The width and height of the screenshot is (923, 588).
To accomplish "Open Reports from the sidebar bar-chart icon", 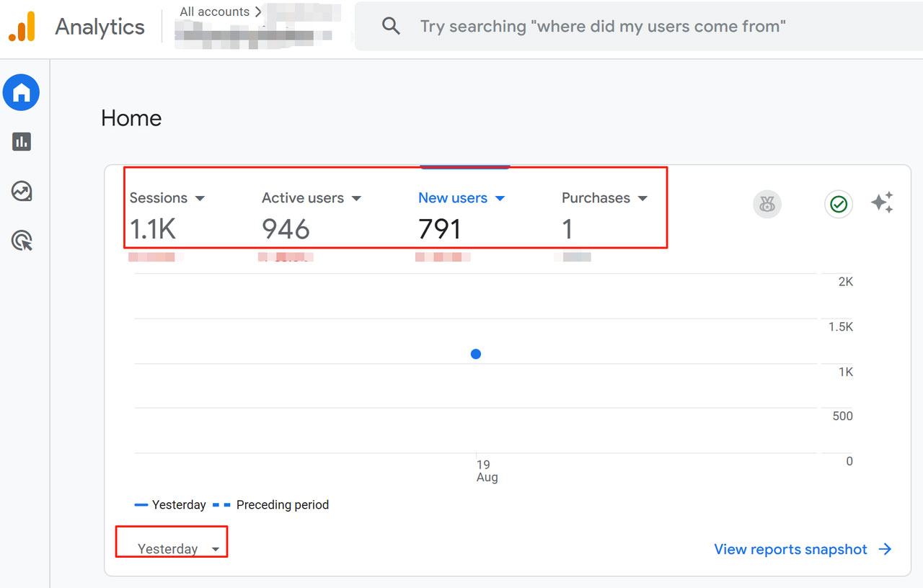I will point(22,141).
